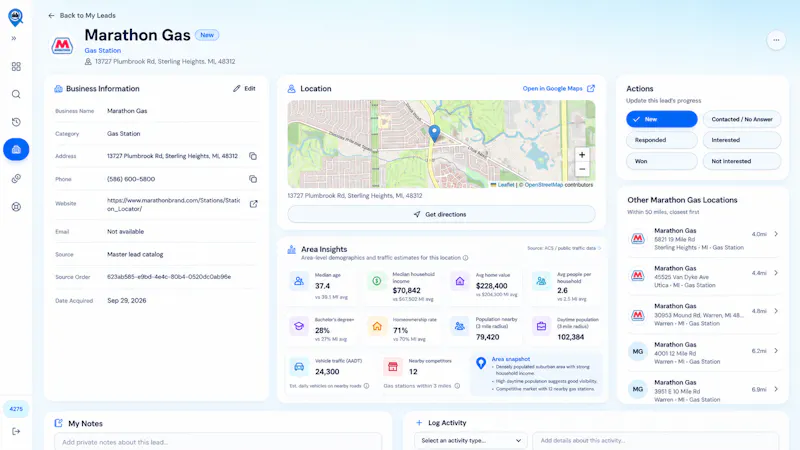Screen dimensions: 800x450
Task: Click Get directions button
Action: (x=441, y=214)
